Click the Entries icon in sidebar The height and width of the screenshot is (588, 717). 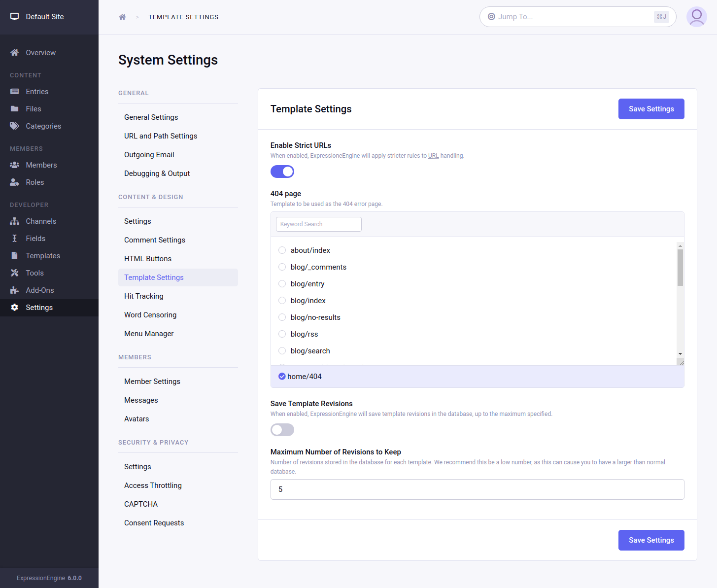point(15,92)
